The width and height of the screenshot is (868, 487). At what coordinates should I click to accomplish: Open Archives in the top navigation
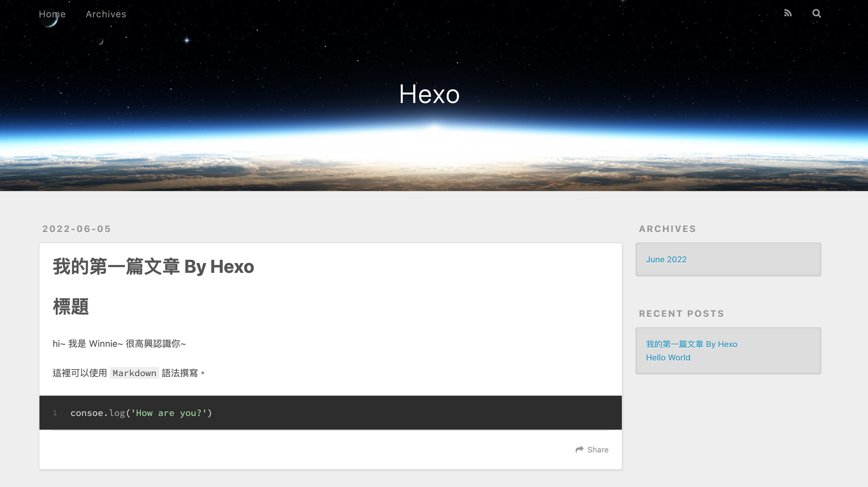(106, 14)
